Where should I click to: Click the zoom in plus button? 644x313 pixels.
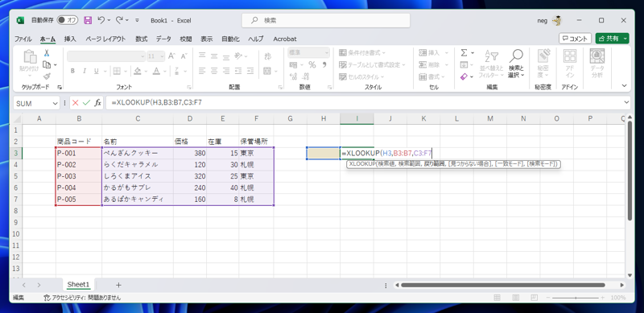(603, 298)
